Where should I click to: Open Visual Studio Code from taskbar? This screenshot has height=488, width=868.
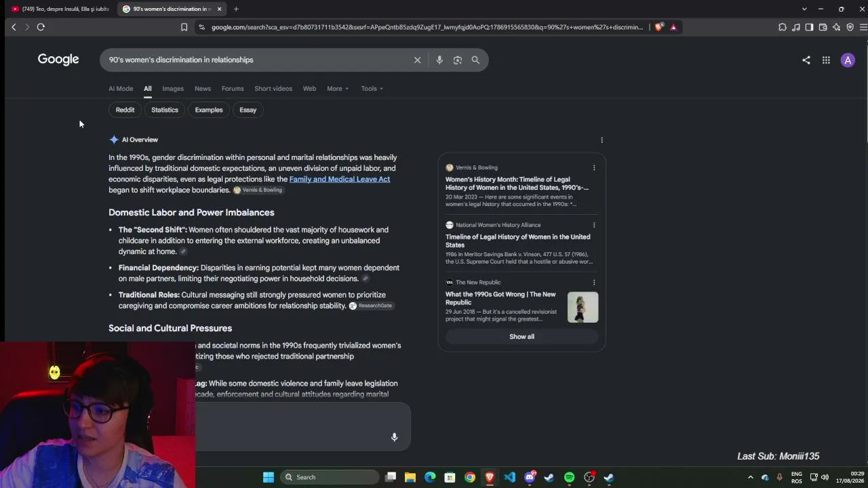(509, 477)
